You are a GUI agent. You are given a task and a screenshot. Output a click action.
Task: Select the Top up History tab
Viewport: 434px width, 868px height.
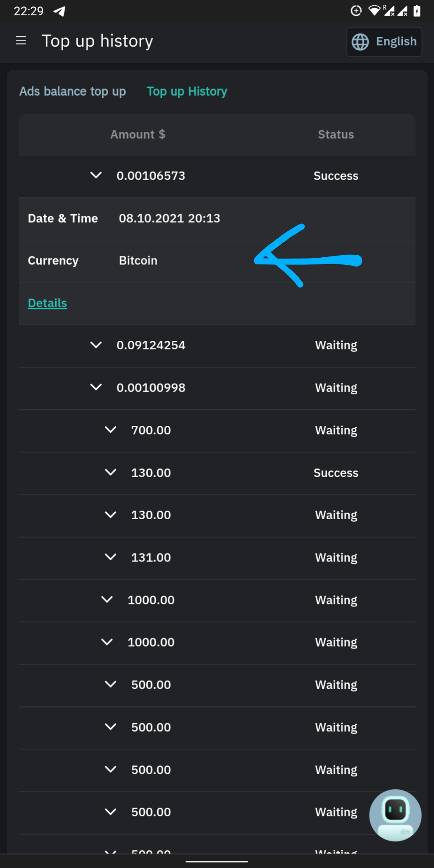187,92
